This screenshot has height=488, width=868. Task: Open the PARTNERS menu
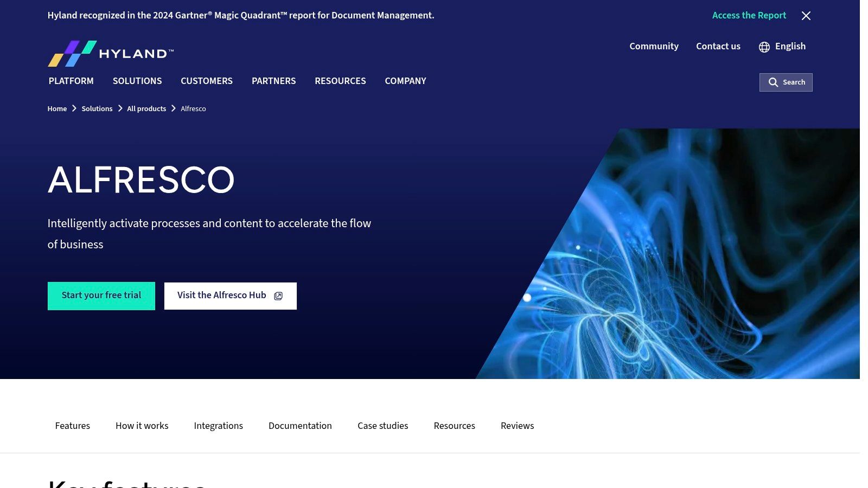(274, 81)
